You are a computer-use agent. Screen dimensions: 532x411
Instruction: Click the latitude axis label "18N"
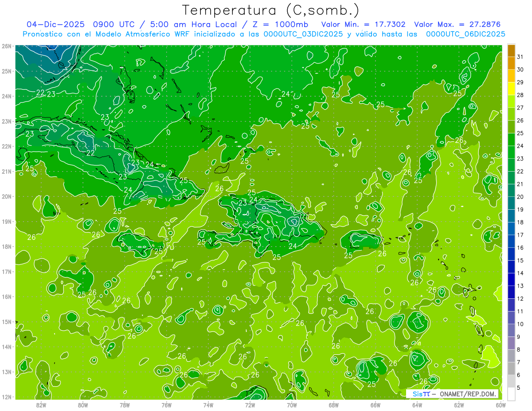click(x=6, y=247)
